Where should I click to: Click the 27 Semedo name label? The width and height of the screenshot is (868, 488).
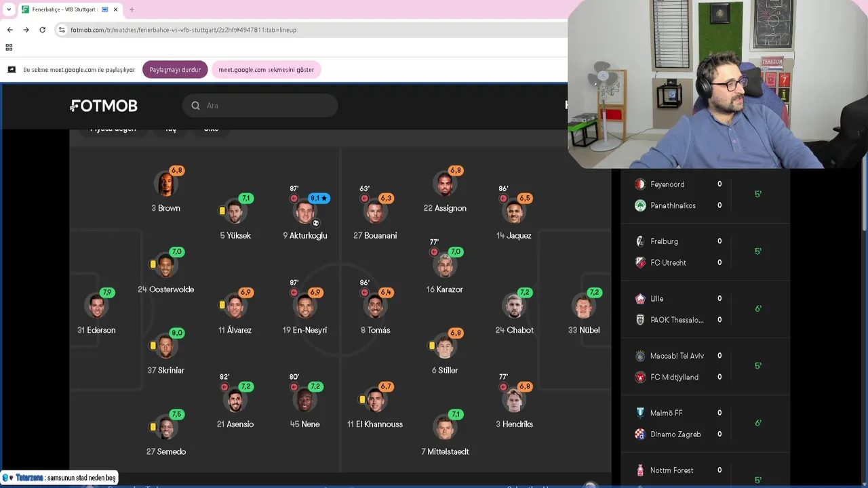[x=166, y=451]
